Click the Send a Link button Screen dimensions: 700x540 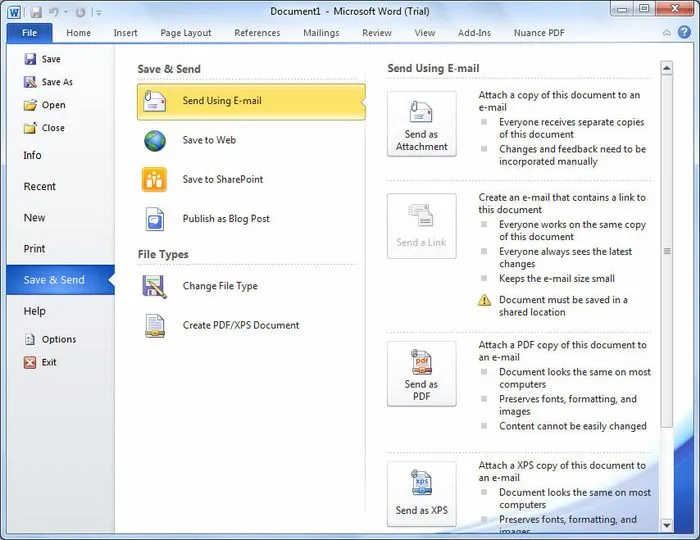(422, 226)
